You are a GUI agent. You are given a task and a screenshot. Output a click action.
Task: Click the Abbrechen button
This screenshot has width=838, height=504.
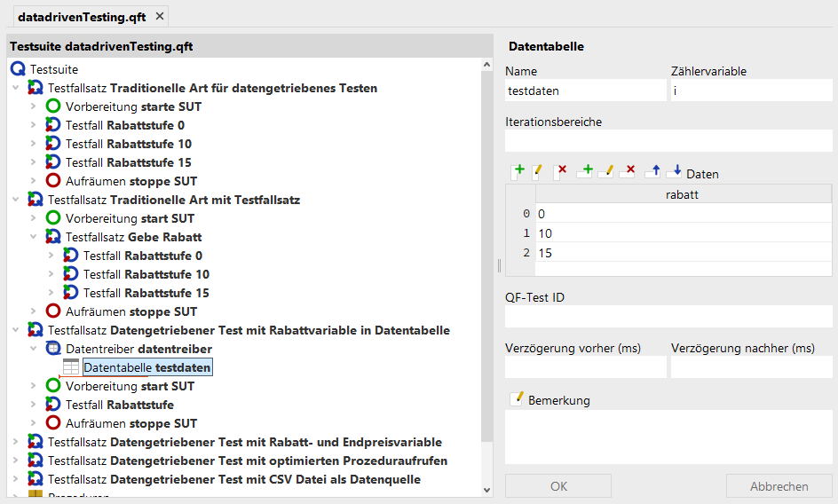779,486
